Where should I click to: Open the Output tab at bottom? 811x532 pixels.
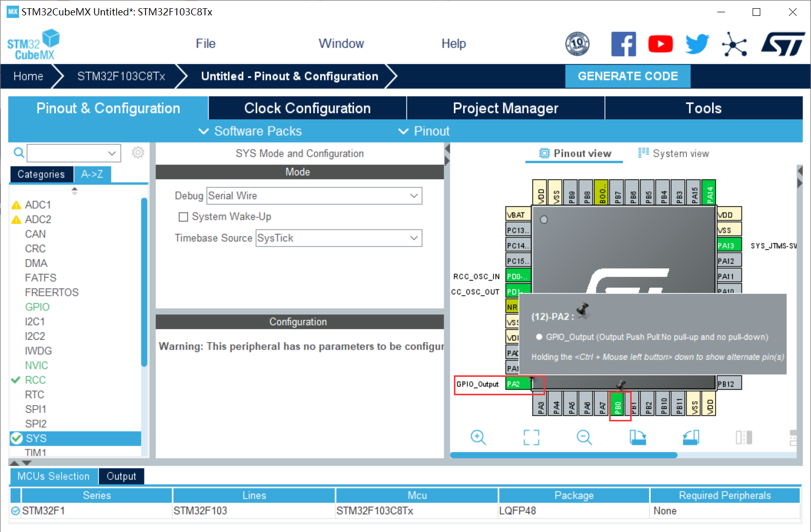121,476
